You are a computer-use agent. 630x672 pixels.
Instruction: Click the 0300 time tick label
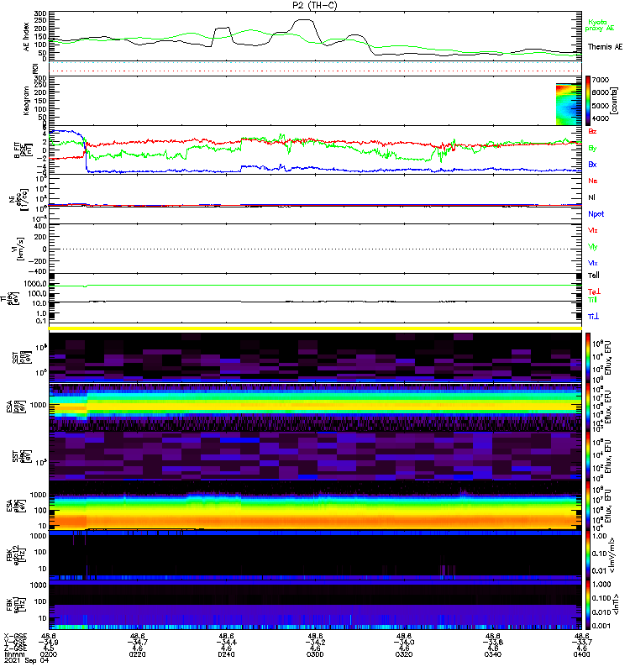315,654
